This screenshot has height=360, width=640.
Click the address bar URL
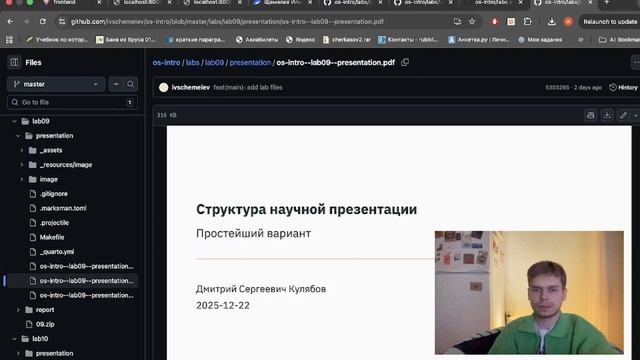coord(227,22)
